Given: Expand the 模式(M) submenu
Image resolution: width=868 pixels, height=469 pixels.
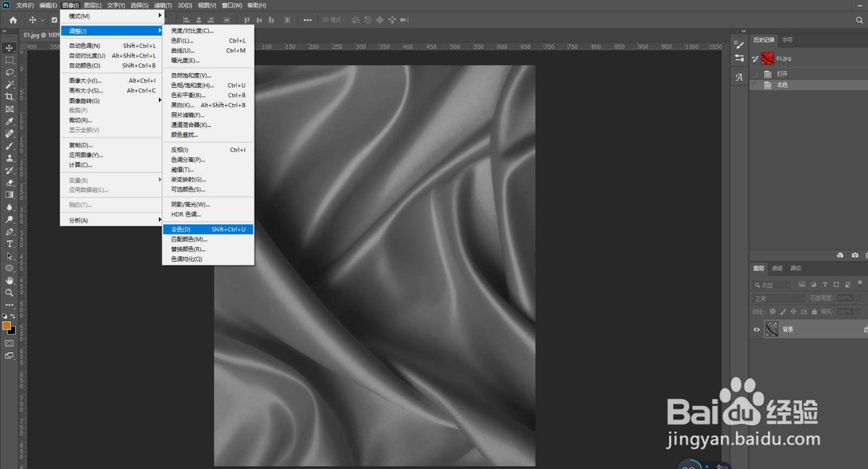Looking at the screenshot, I should [111, 16].
